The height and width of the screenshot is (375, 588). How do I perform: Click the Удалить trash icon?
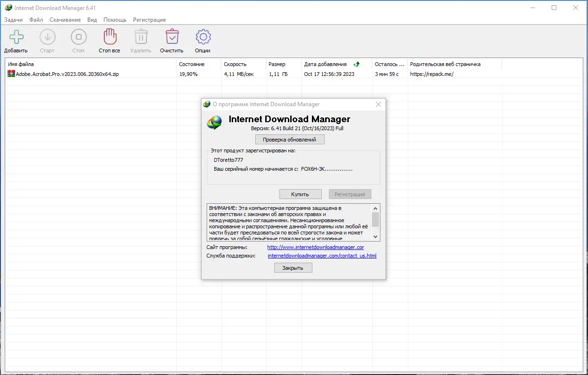[141, 37]
